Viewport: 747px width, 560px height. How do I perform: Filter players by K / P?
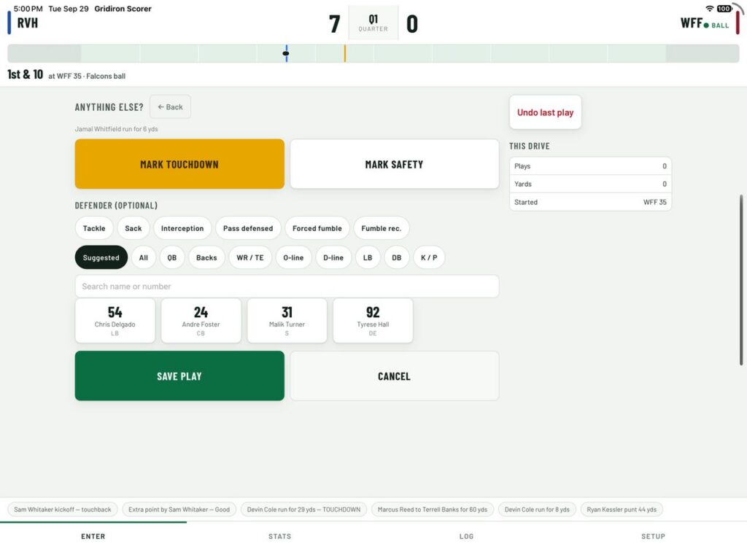pyautogui.click(x=429, y=257)
